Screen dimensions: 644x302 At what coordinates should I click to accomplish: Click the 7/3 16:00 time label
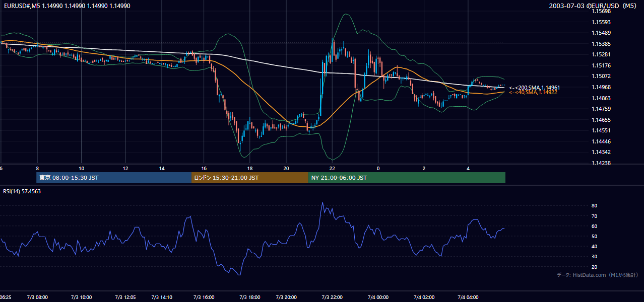click(204, 297)
